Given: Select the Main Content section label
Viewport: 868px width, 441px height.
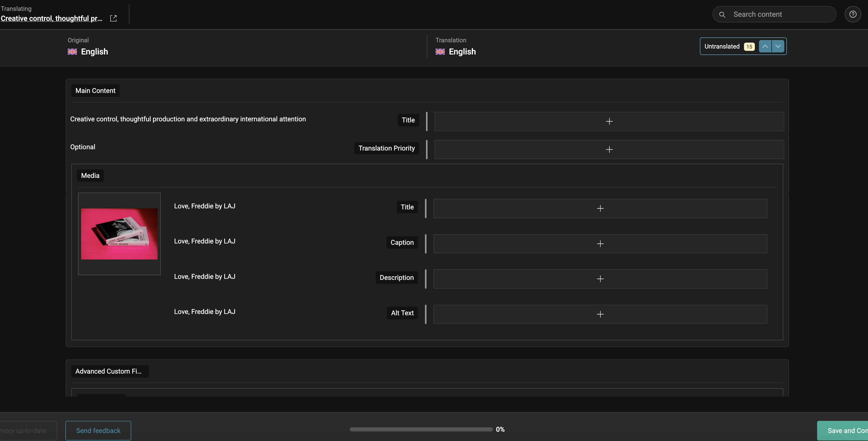Looking at the screenshot, I should tap(95, 91).
